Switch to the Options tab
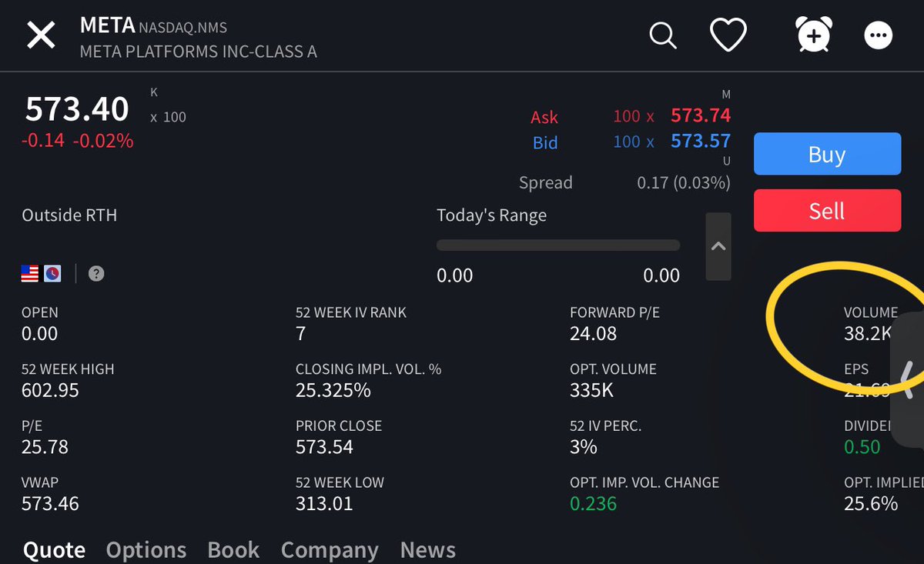The image size is (924, 564). (146, 549)
